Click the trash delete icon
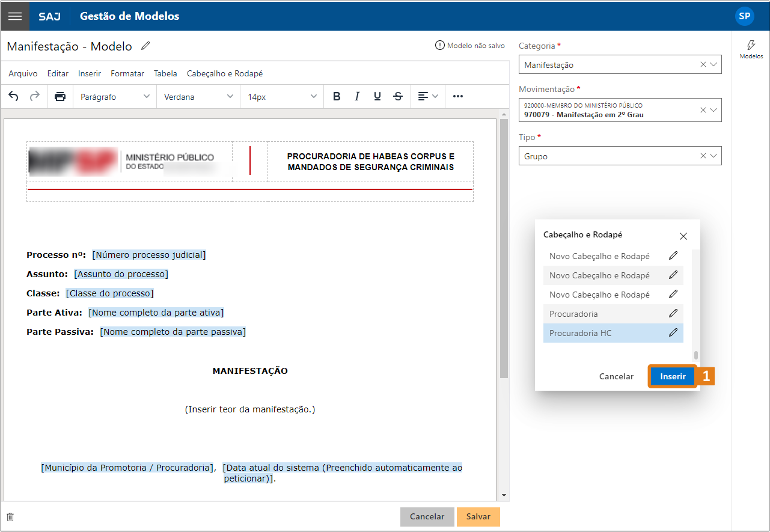The width and height of the screenshot is (770, 532). [x=10, y=517]
